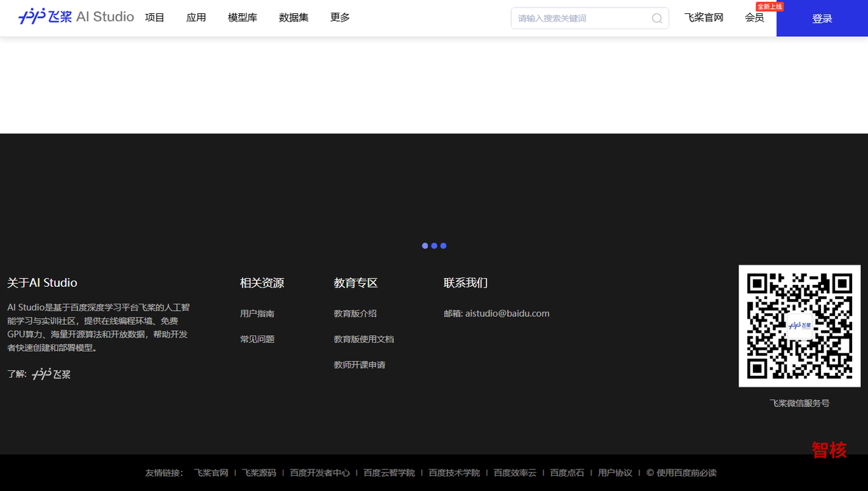Open the 教育版使用文档 link
Screen dimensions: 868x491
tap(364, 339)
